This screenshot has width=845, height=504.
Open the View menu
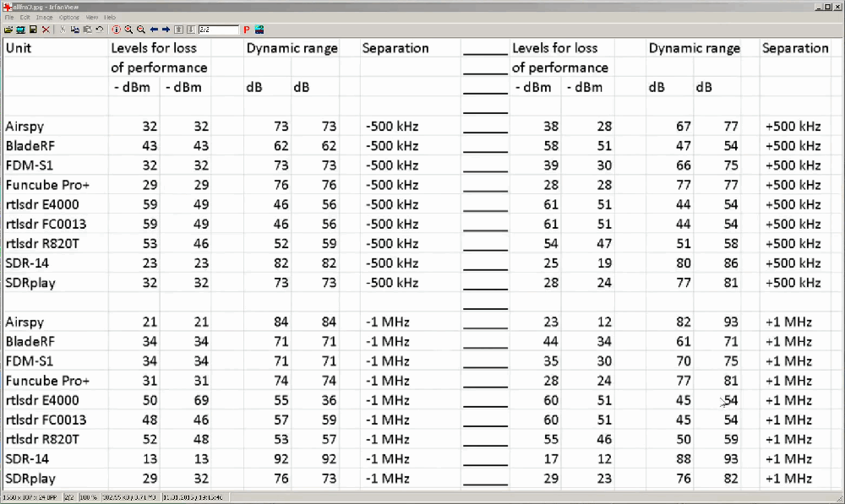tap(92, 17)
